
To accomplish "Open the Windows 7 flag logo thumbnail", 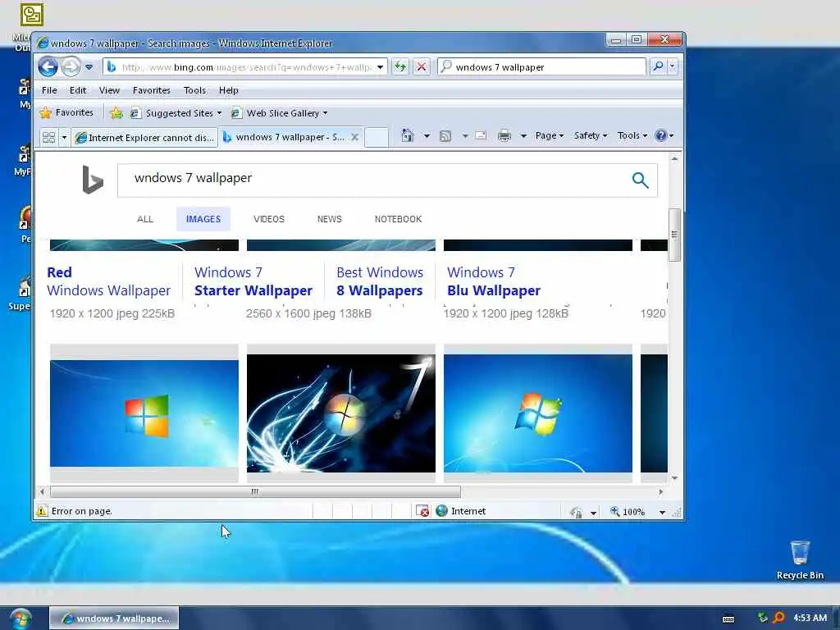I will click(x=538, y=413).
